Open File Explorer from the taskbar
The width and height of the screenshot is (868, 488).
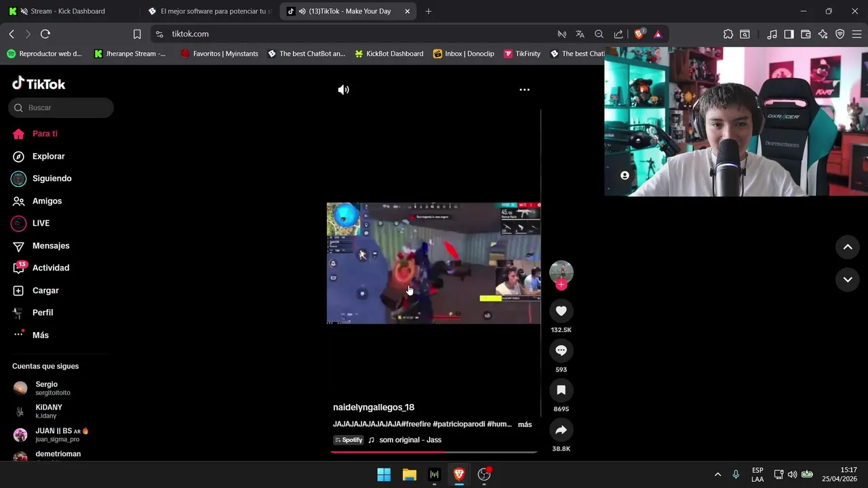coord(409,474)
